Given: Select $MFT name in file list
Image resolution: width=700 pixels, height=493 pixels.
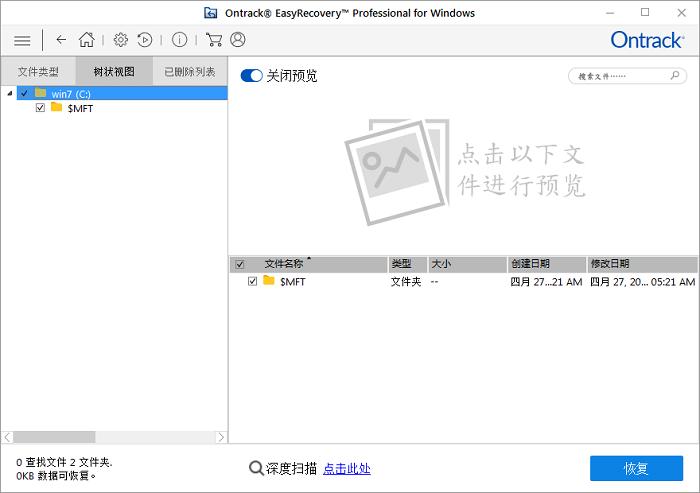Looking at the screenshot, I should pos(292,282).
